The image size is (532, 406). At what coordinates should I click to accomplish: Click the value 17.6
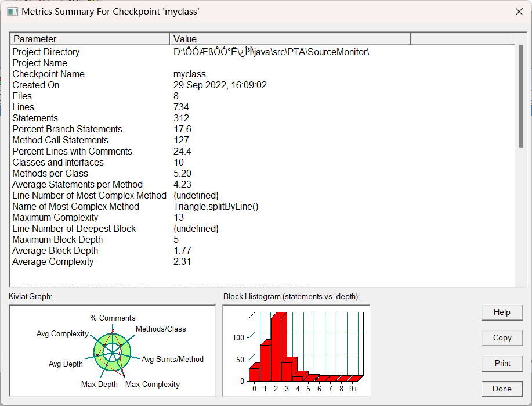(x=182, y=129)
